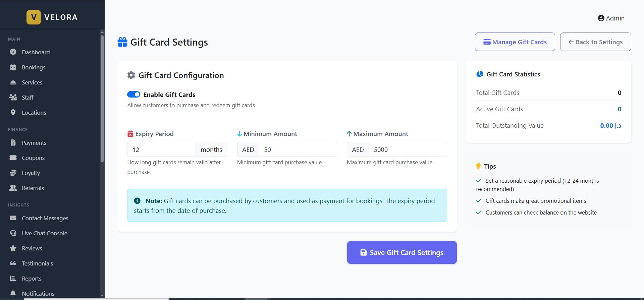Viewport: 644px width, 300px height.
Task: Go Back to Settings
Action: (595, 42)
